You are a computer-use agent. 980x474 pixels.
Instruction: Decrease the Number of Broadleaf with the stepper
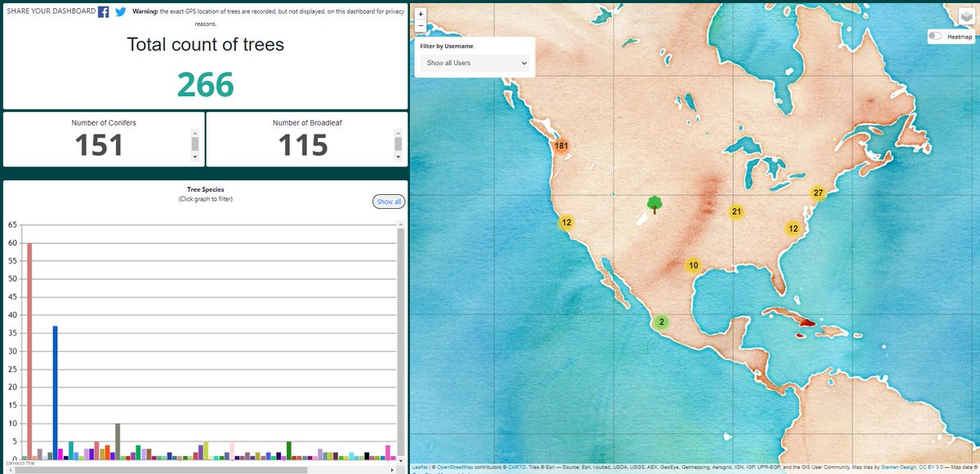coord(397,156)
